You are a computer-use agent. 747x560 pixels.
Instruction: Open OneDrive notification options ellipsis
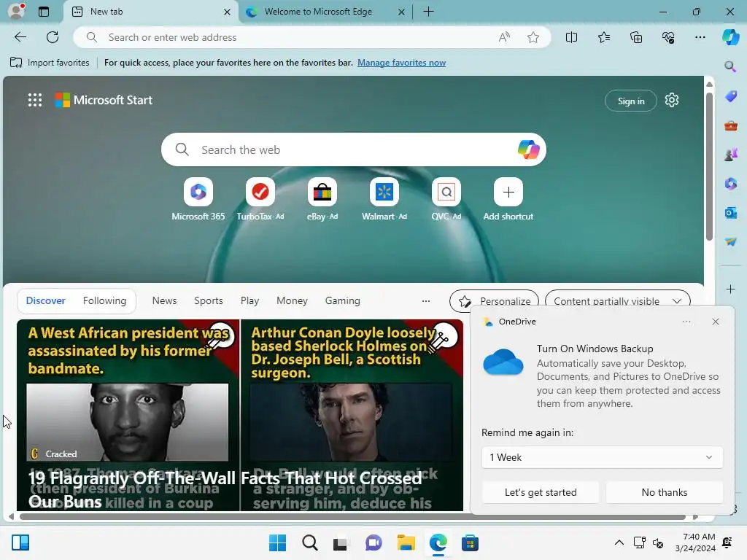pyautogui.click(x=686, y=322)
